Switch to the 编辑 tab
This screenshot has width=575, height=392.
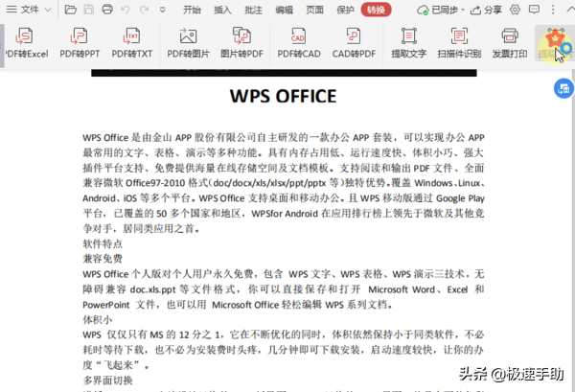pyautogui.click(x=285, y=10)
